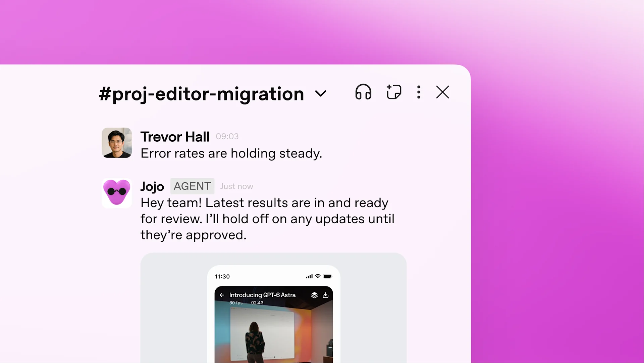The image size is (644, 363).
Task: Open the #proj-editor-migration channel title
Action: pyautogui.click(x=202, y=94)
